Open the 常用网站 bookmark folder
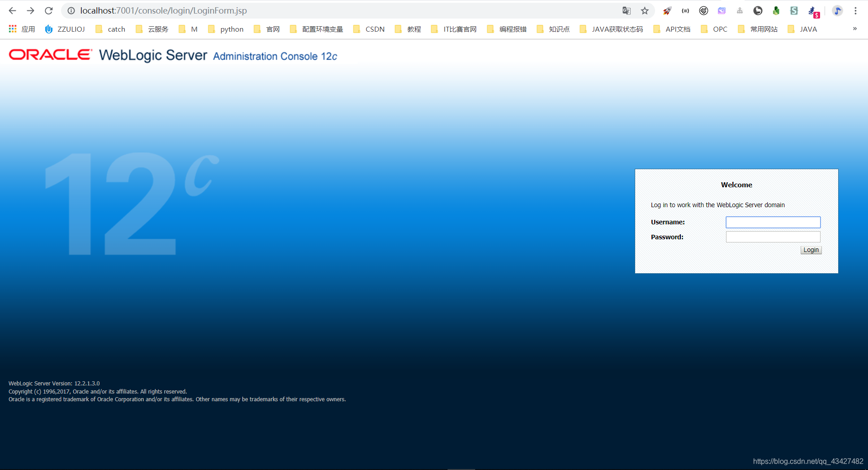 (x=758, y=29)
